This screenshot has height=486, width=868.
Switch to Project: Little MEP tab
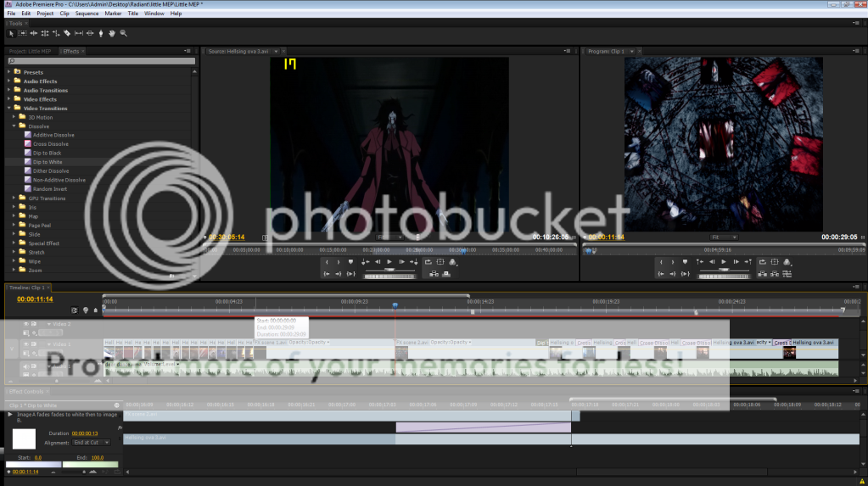(x=30, y=52)
